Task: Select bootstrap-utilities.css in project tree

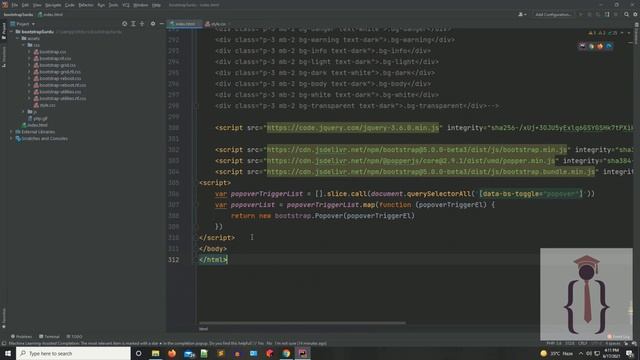Action: (57, 92)
